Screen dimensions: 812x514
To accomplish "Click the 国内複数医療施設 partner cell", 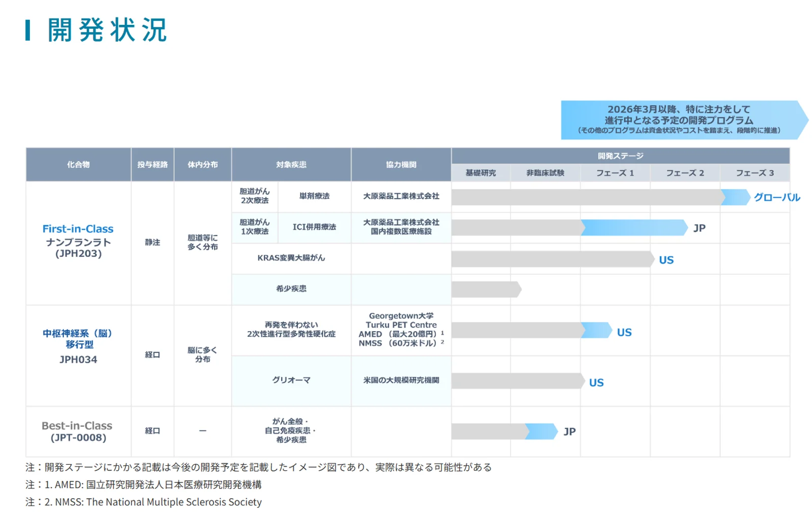I will [x=401, y=232].
